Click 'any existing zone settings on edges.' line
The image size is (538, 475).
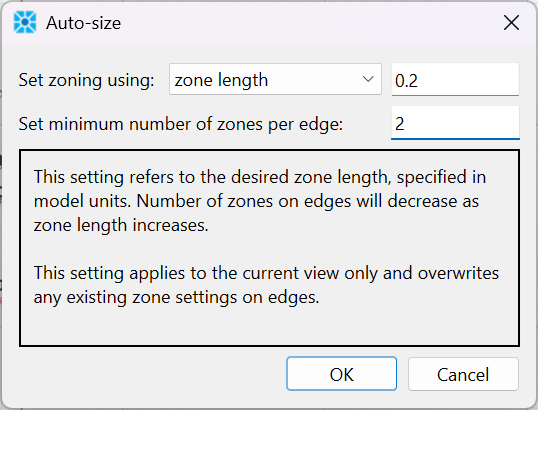coord(176,297)
